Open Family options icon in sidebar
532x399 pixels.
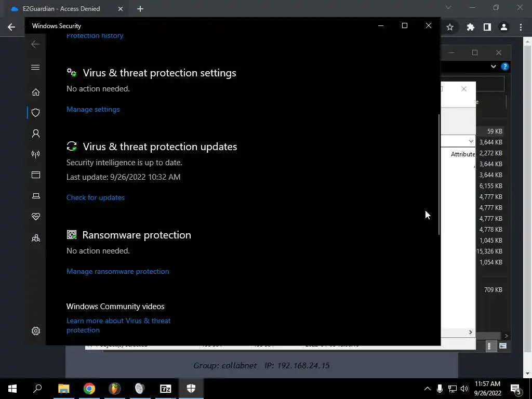36,238
